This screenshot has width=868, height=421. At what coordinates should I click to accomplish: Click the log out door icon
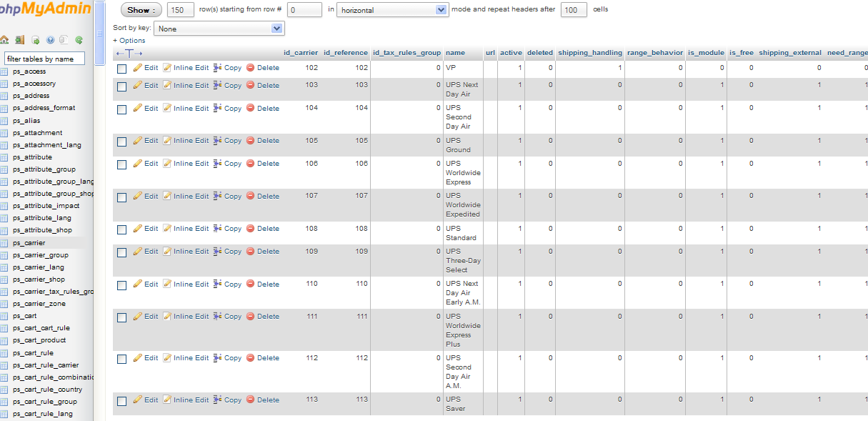click(20, 40)
